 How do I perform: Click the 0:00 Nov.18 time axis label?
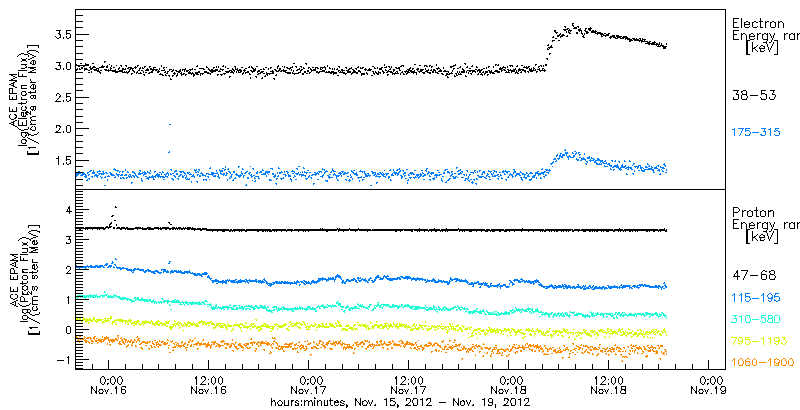pyautogui.click(x=509, y=386)
